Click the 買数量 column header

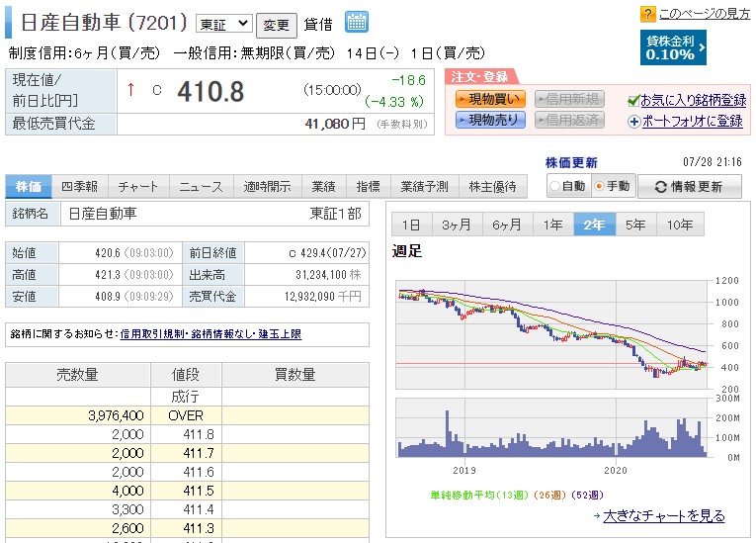click(295, 375)
